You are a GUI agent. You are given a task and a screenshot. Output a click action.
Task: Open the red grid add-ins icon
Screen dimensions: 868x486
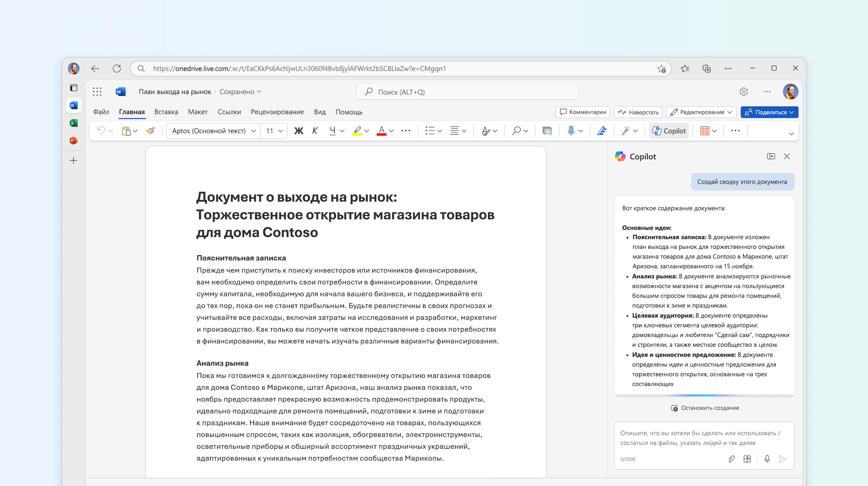(704, 131)
